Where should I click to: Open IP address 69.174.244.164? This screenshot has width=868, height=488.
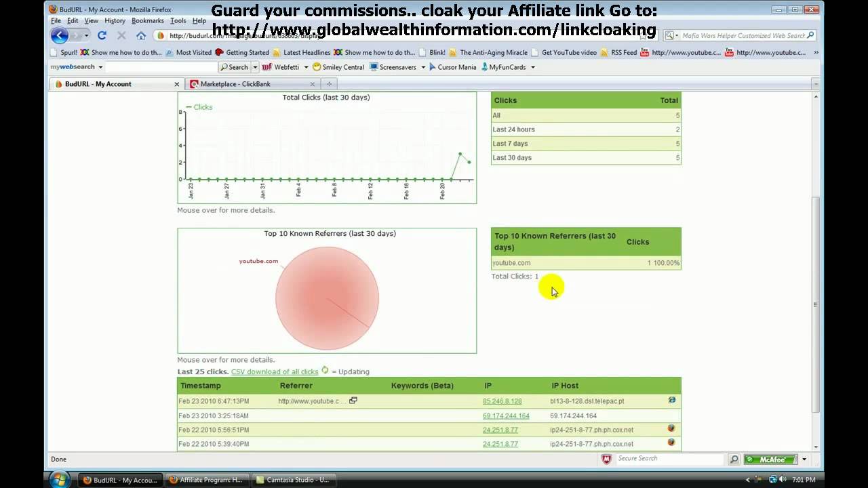[x=506, y=415]
